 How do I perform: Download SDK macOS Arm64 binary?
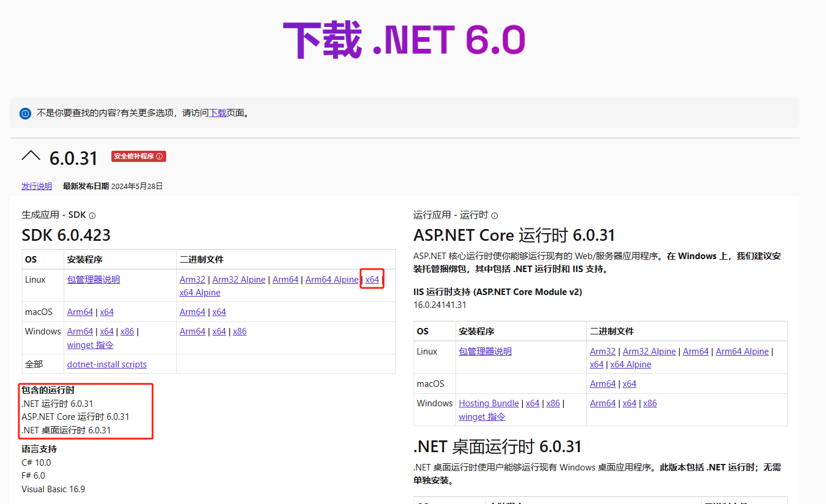(193, 312)
